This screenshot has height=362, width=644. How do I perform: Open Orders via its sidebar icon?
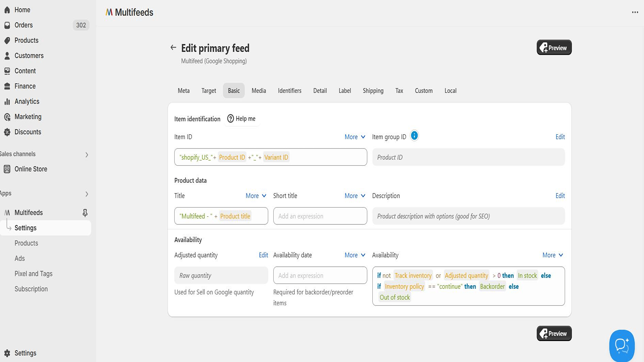point(7,25)
